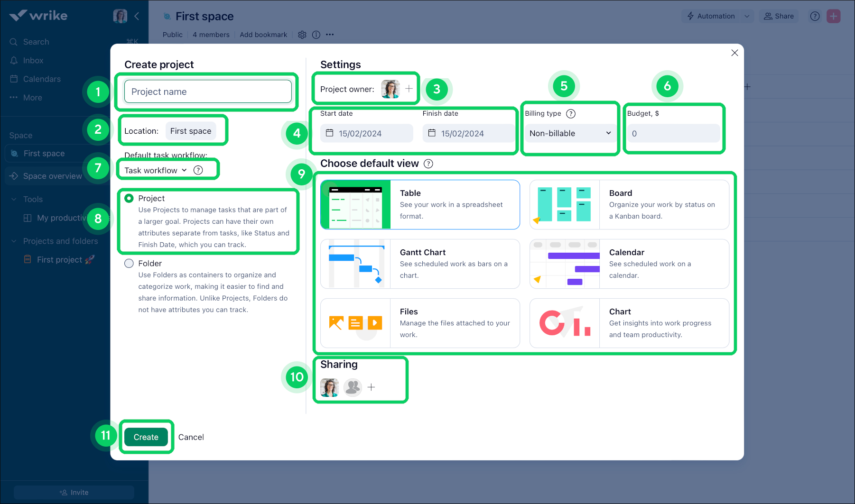Open help via the question mark icon
This screenshot has width=855, height=504.
[x=815, y=16]
